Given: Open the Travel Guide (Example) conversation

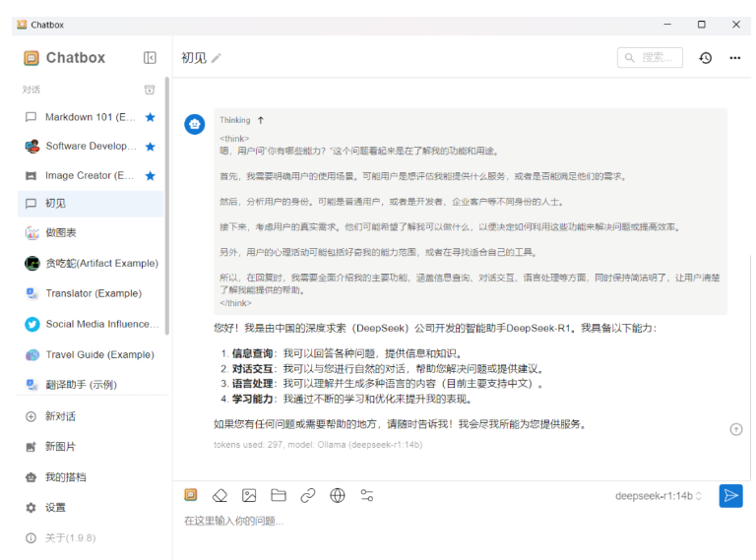Looking at the screenshot, I should point(91,354).
